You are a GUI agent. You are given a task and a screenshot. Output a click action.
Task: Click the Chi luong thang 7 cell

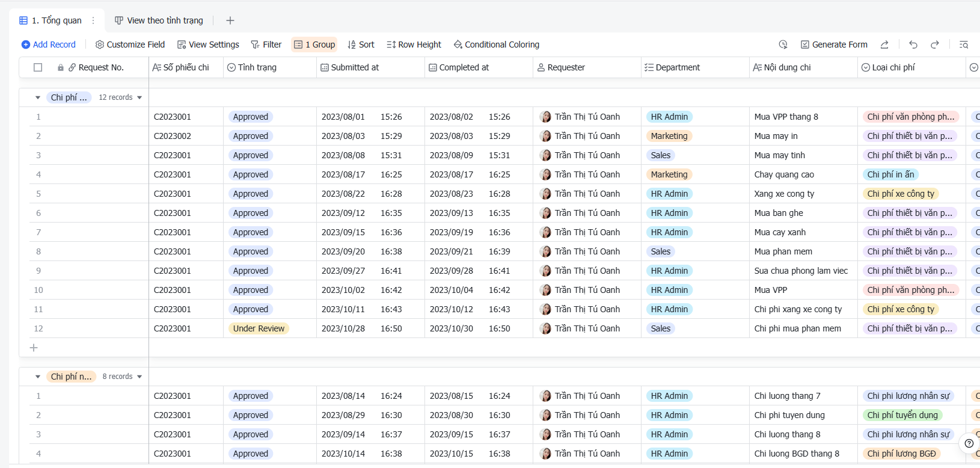pyautogui.click(x=803, y=396)
